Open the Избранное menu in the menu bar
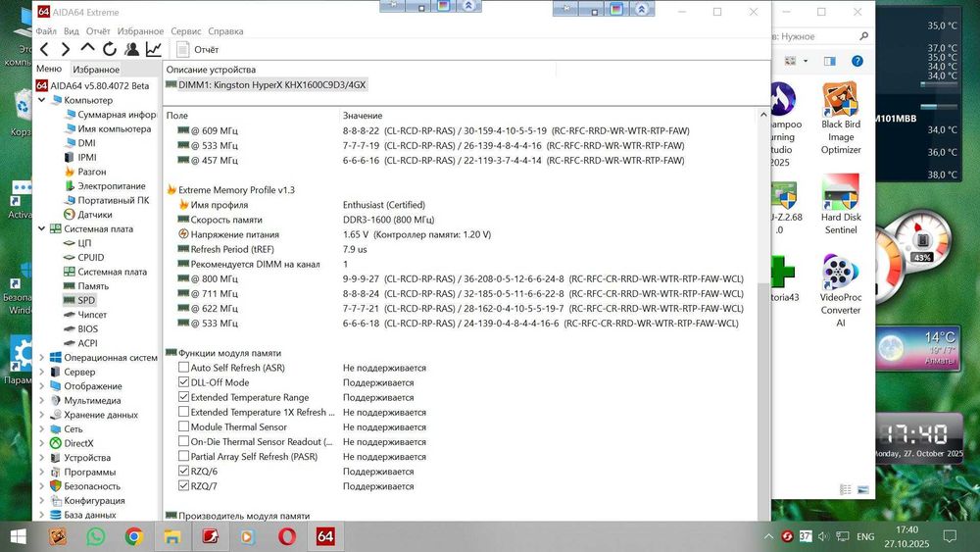Viewport: 980px width, 552px height. 140,31
